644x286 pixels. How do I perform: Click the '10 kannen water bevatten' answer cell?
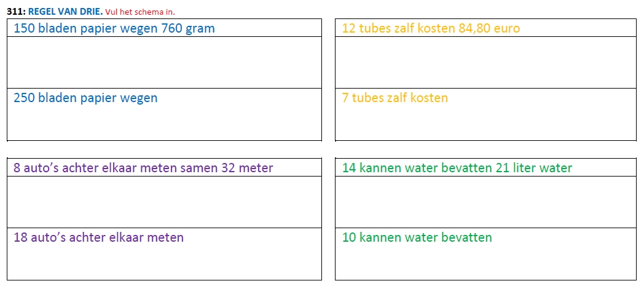click(486, 254)
